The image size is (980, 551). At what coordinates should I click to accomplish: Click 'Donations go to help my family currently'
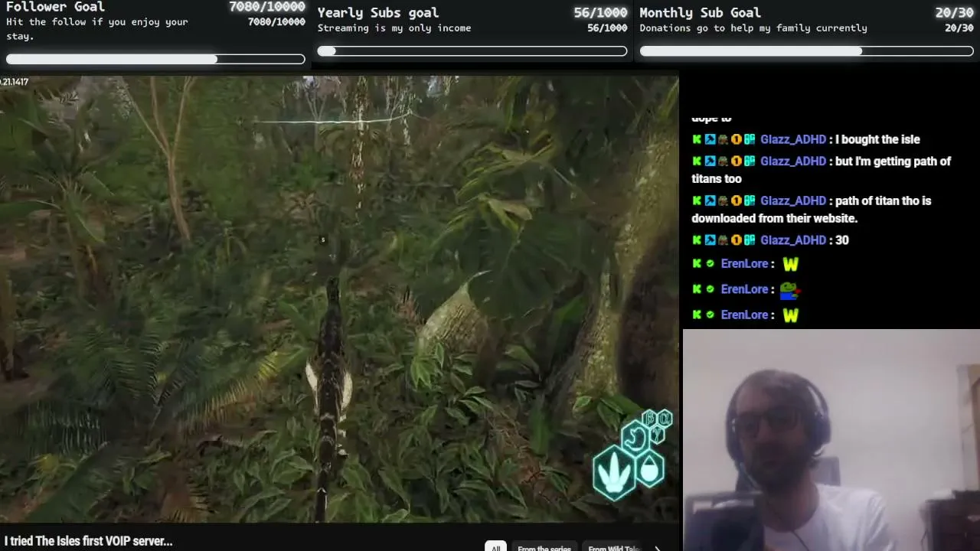point(753,28)
